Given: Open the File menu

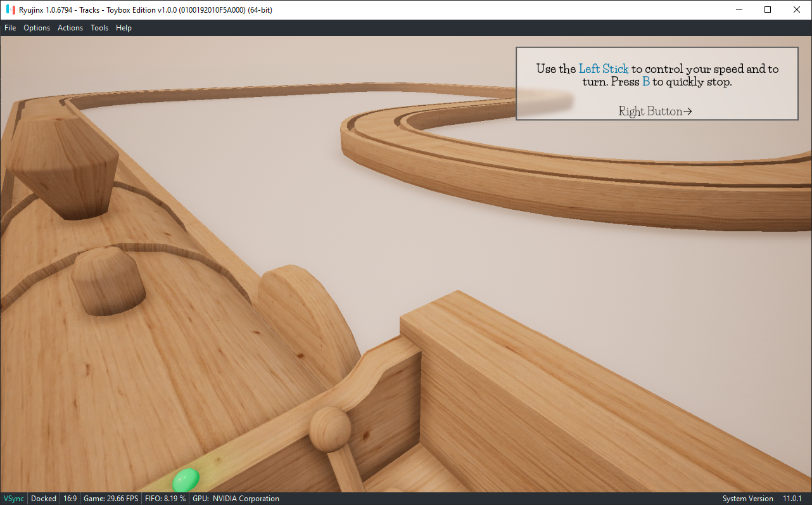Looking at the screenshot, I should tap(10, 28).
